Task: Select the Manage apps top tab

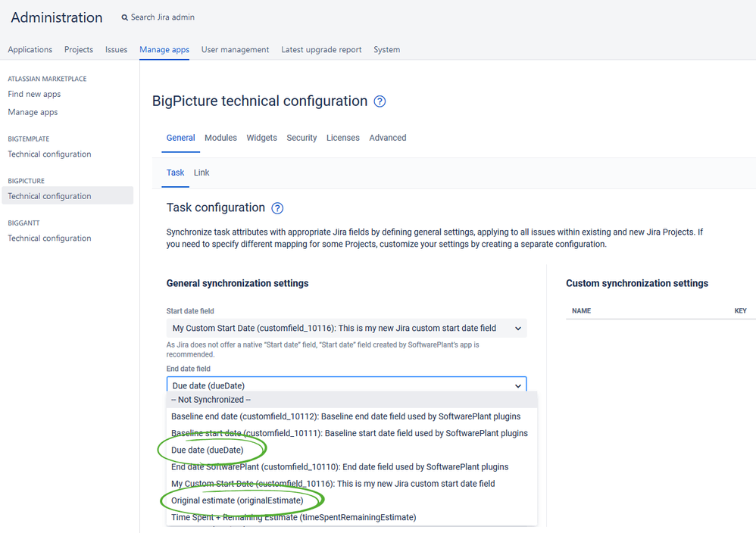Action: coord(164,50)
